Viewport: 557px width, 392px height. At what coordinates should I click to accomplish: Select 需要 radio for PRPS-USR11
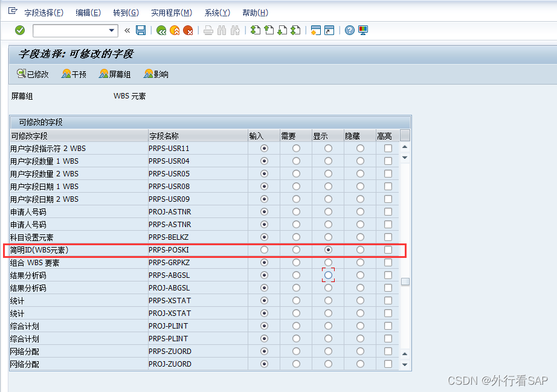[296, 149]
